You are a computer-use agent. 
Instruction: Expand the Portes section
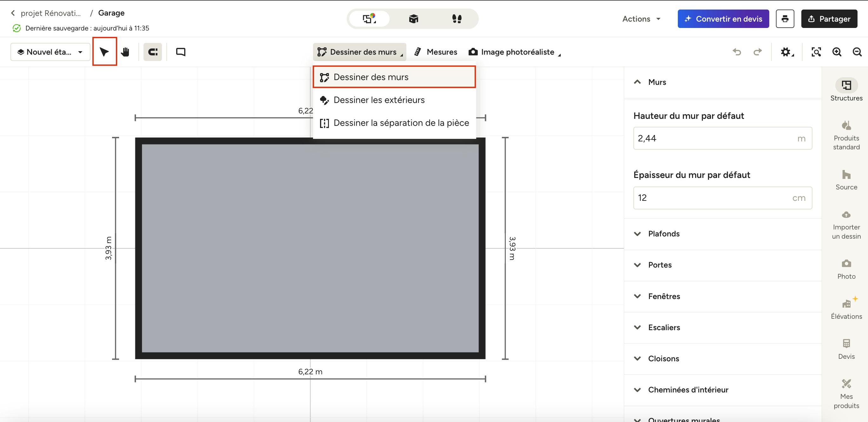[723, 265]
